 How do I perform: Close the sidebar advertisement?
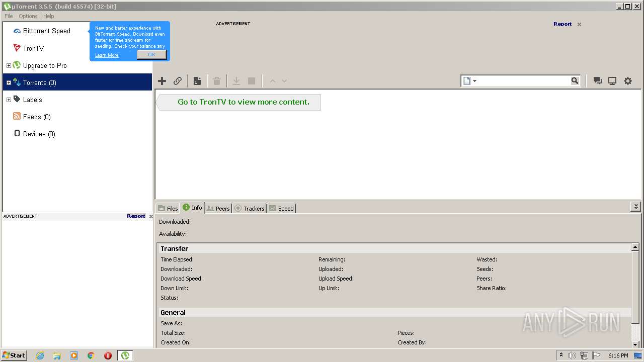151,216
